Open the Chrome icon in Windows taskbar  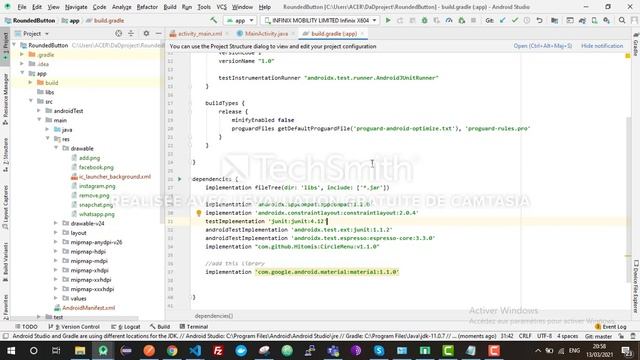click(172, 351)
